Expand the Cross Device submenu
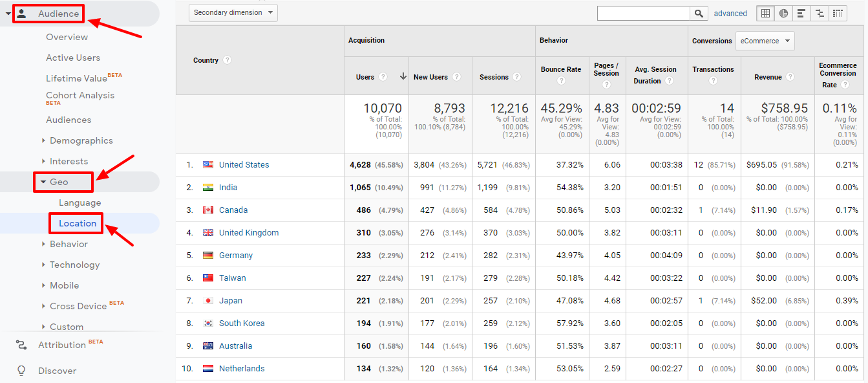 click(43, 306)
